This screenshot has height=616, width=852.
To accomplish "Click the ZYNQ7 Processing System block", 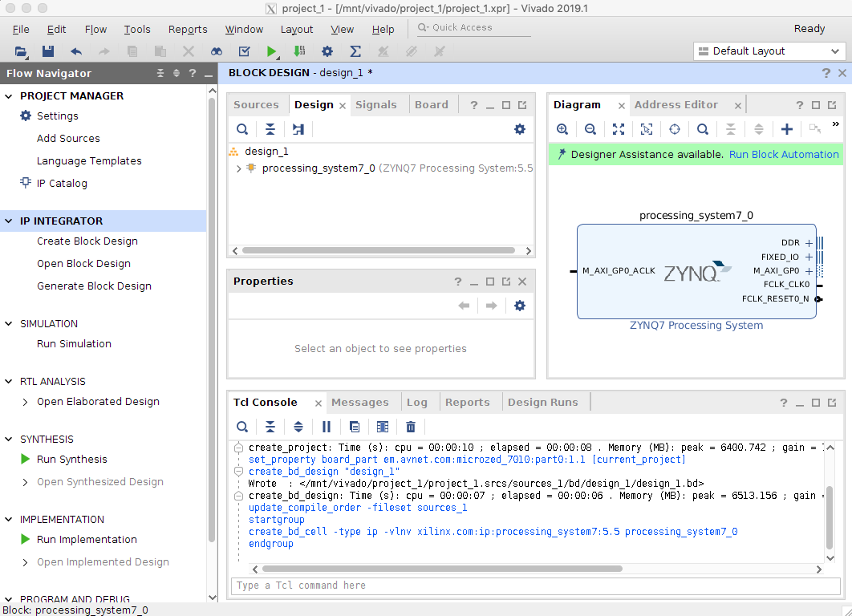I will 696,271.
